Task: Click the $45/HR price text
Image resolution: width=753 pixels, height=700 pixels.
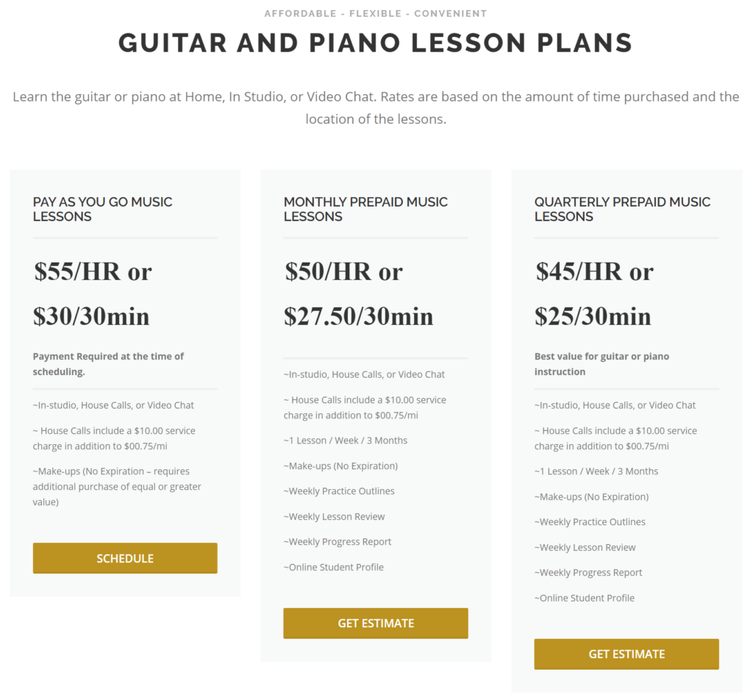Action: (579, 272)
